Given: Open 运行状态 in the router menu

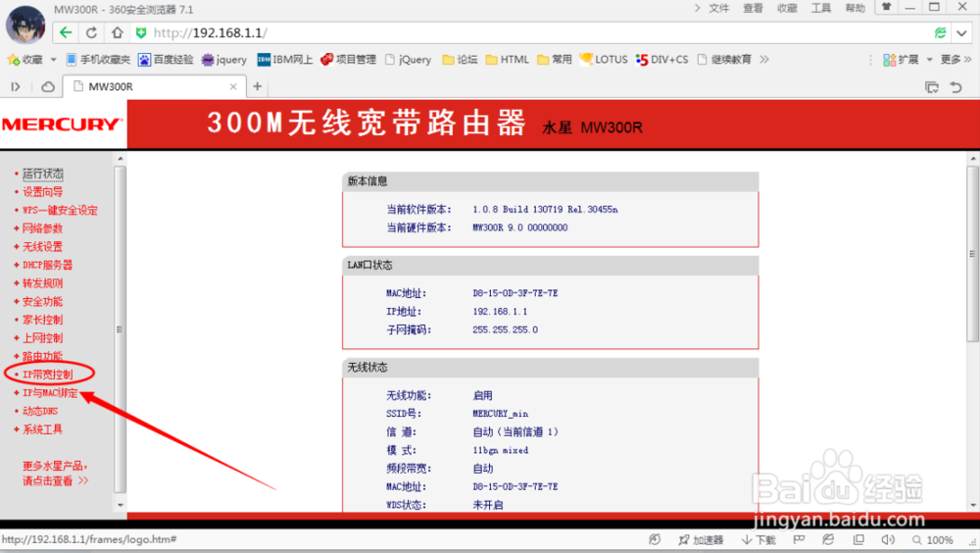Looking at the screenshot, I should point(42,174).
